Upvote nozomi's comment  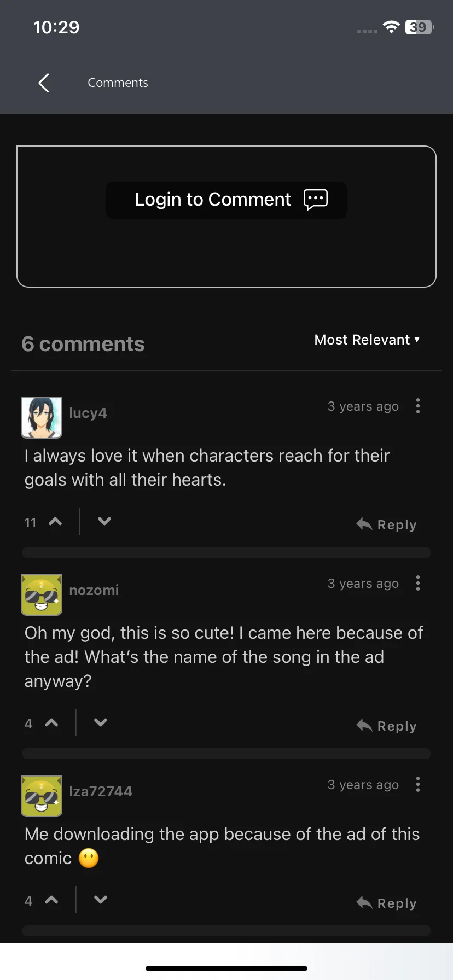tap(52, 723)
